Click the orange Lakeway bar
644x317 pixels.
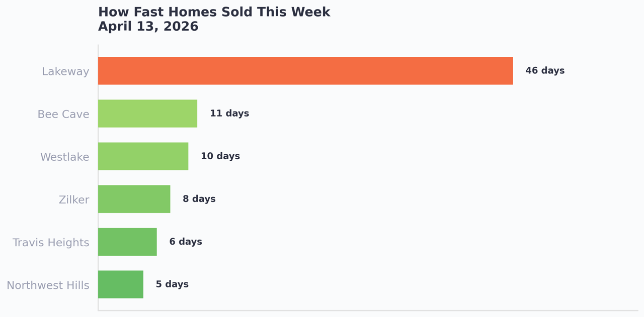coord(305,71)
